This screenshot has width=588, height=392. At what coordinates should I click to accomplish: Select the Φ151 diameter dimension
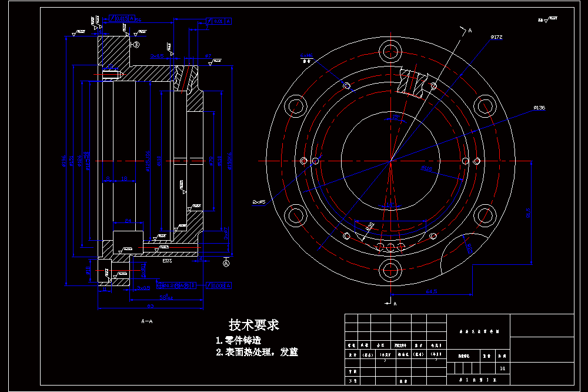point(71,161)
